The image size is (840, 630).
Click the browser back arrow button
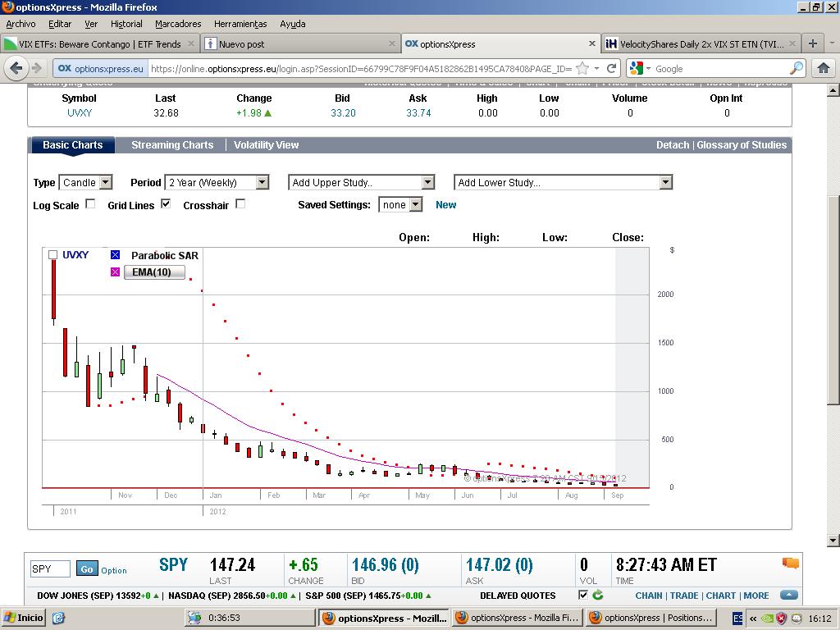(16, 68)
